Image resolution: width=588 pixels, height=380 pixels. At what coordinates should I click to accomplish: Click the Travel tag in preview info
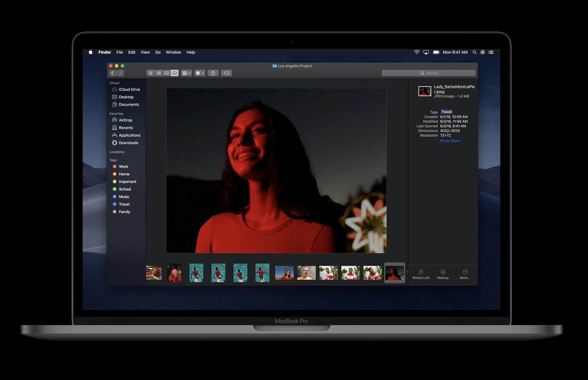click(x=447, y=112)
